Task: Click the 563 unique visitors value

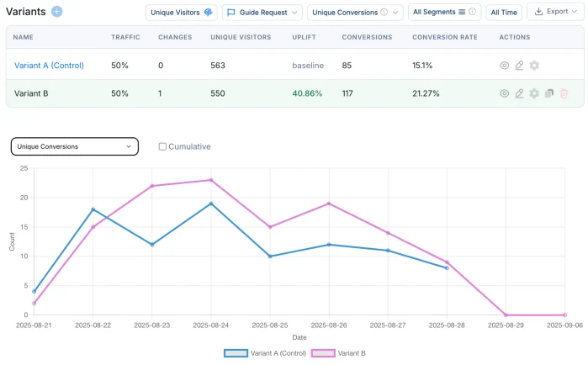Action: (218, 66)
